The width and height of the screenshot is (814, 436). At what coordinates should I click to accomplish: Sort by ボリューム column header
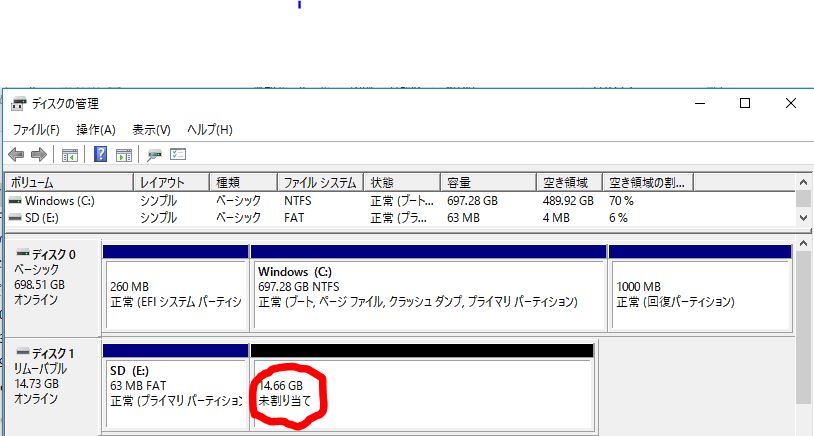(69, 183)
